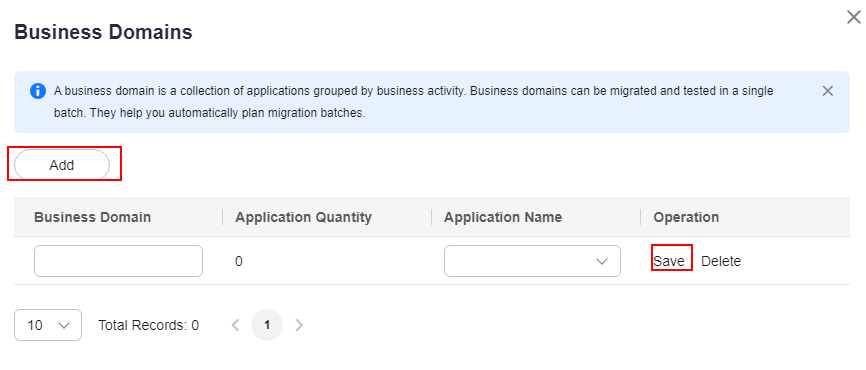The height and width of the screenshot is (370, 866).
Task: Select page 1 in pagination
Action: (x=267, y=325)
